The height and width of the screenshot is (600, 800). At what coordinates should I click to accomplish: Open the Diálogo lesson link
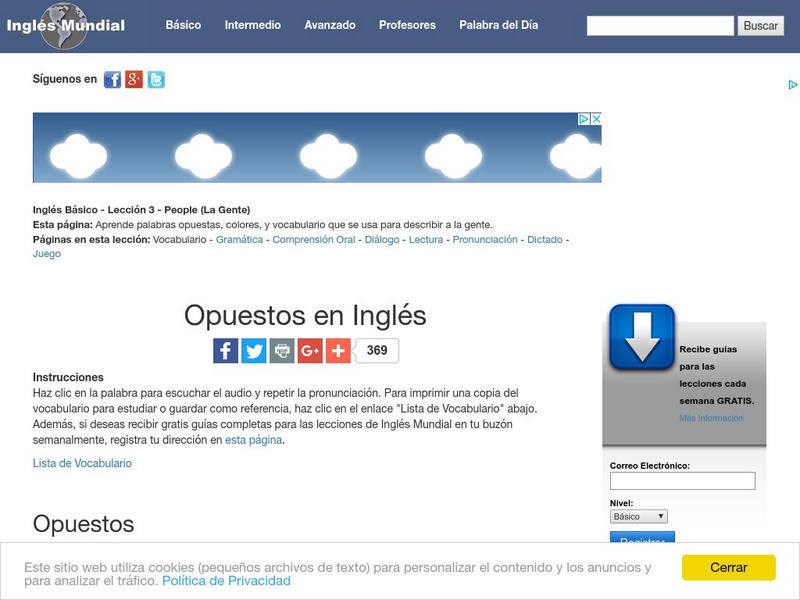(382, 239)
